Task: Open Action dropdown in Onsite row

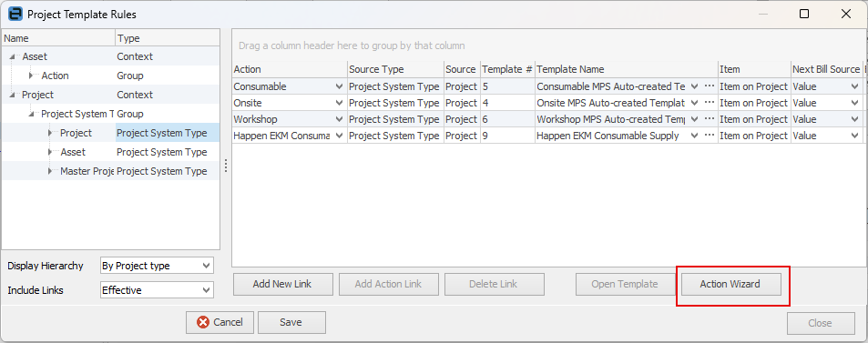Action: (339, 103)
